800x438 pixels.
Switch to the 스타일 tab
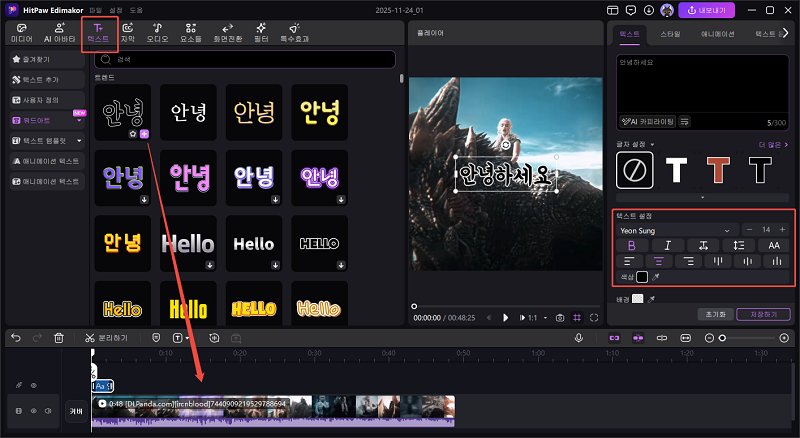[x=670, y=34]
